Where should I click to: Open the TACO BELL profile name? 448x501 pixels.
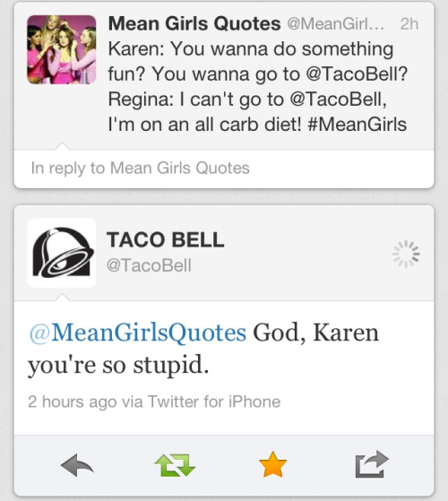click(166, 239)
